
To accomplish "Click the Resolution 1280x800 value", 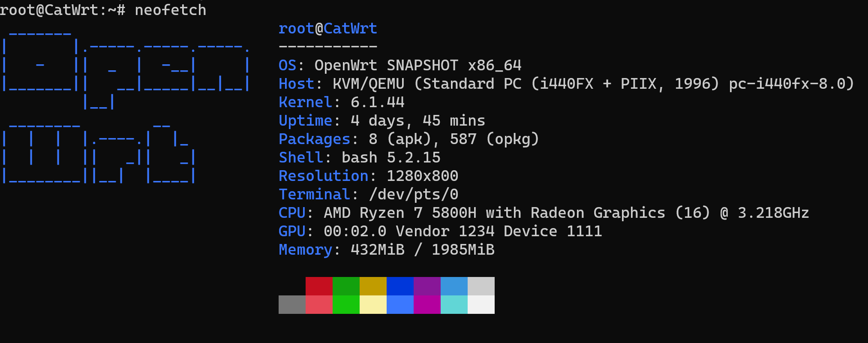I will [422, 176].
